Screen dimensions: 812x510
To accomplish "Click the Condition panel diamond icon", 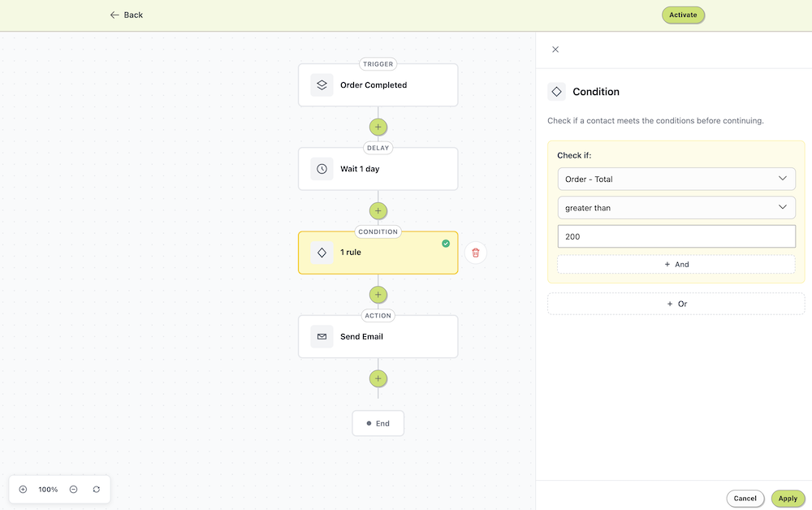I will [x=557, y=92].
